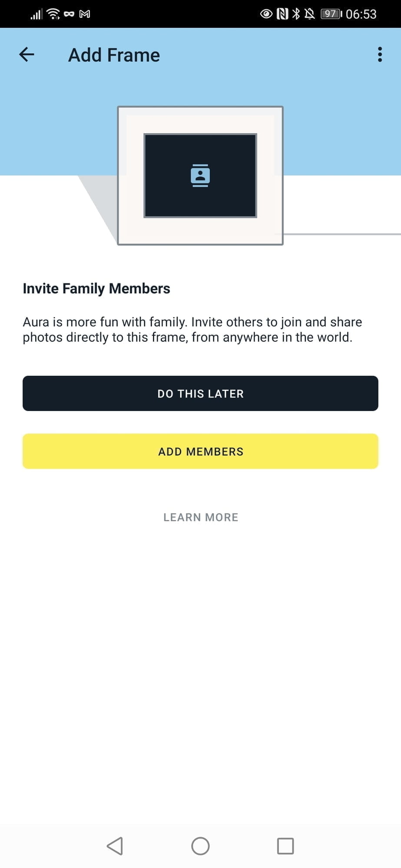This screenshot has width=401, height=868.
Task: Click the eye comfort icon in status bar
Action: (266, 14)
